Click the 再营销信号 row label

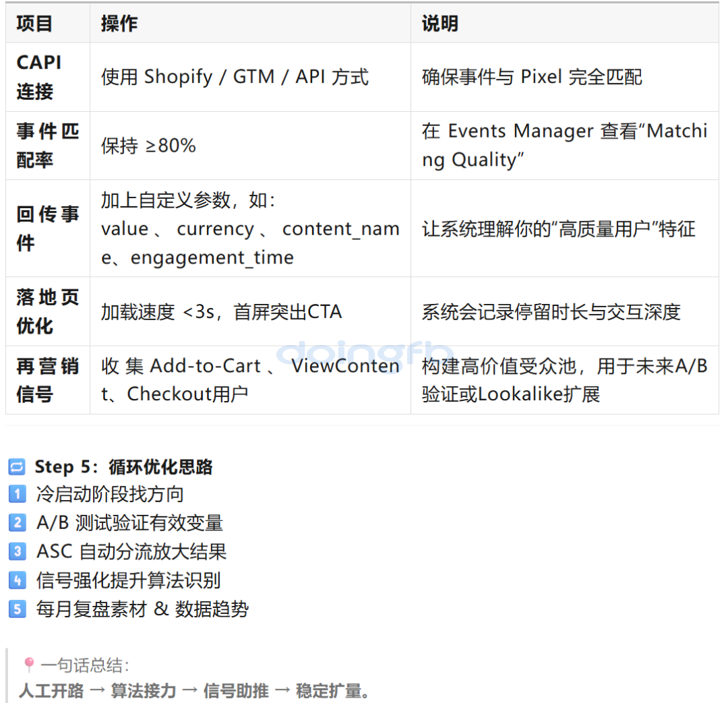(x=47, y=380)
